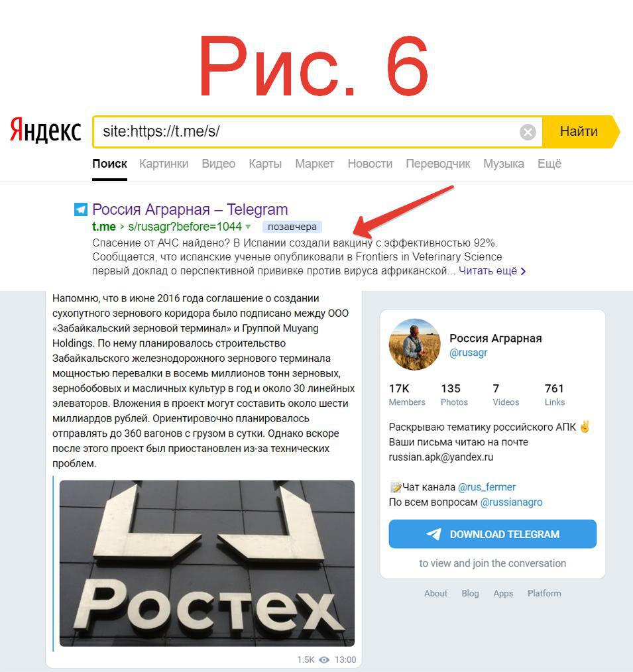
Task: Click the Найти search button
Action: tap(579, 132)
